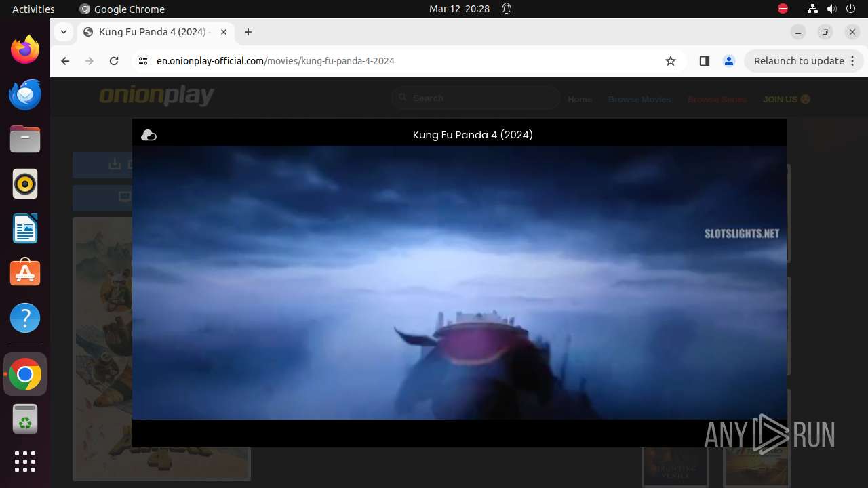Click the address bar URL

[275, 61]
